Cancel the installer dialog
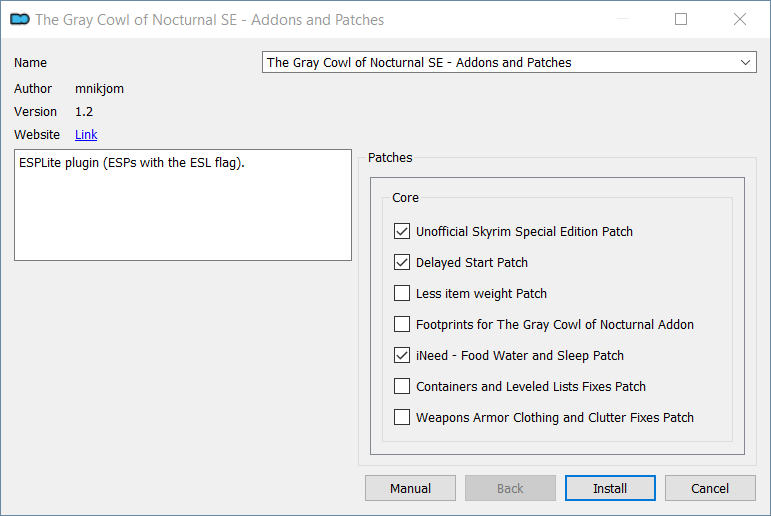The image size is (771, 516). [x=710, y=488]
